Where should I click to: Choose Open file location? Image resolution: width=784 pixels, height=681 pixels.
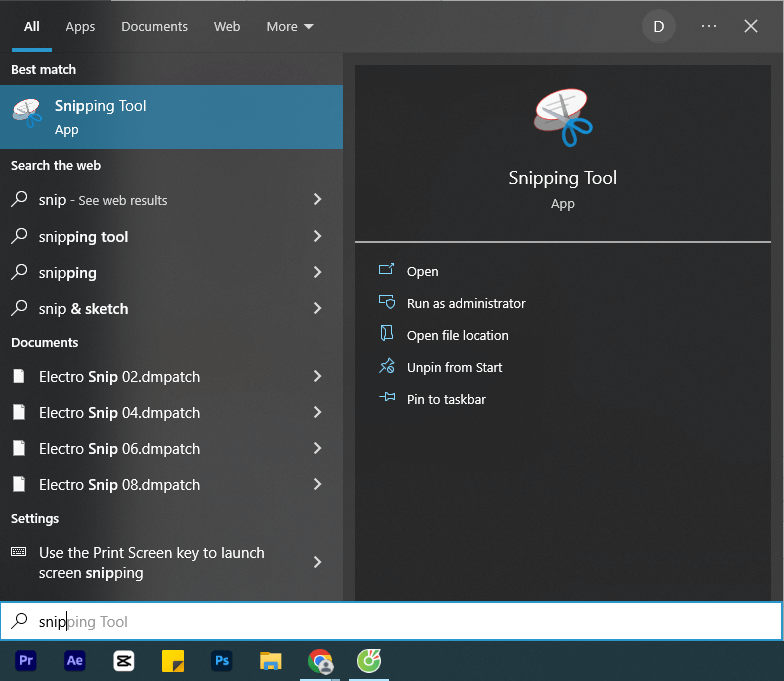coord(458,336)
